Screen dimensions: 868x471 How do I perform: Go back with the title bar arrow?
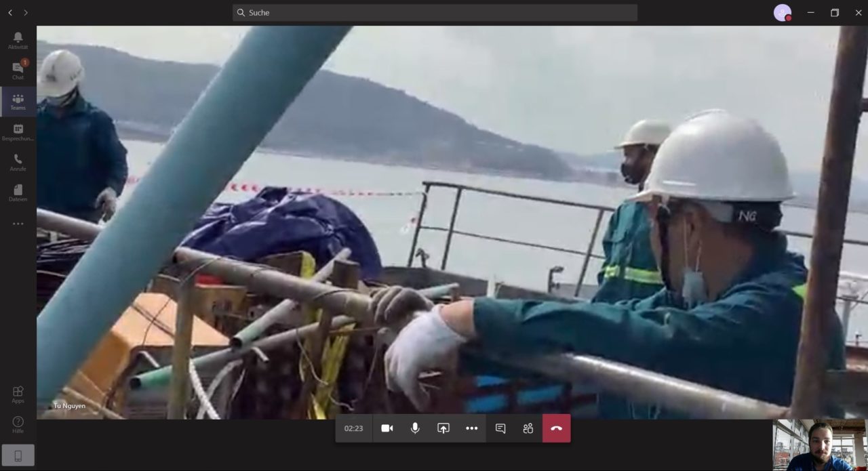(x=10, y=12)
